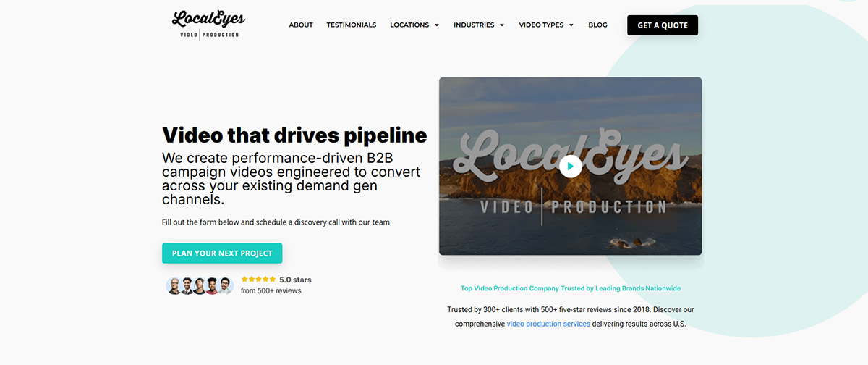The image size is (868, 365).
Task: Go to Testimonials in the nav bar
Action: click(352, 25)
